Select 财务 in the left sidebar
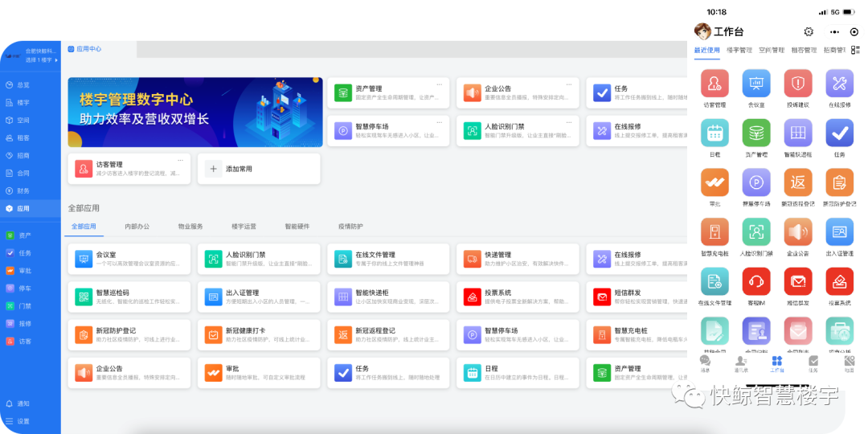 23,190
